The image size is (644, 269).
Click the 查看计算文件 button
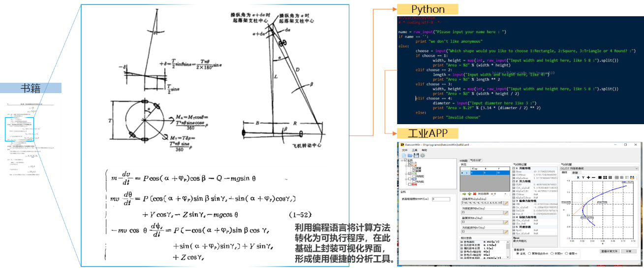point(609,251)
